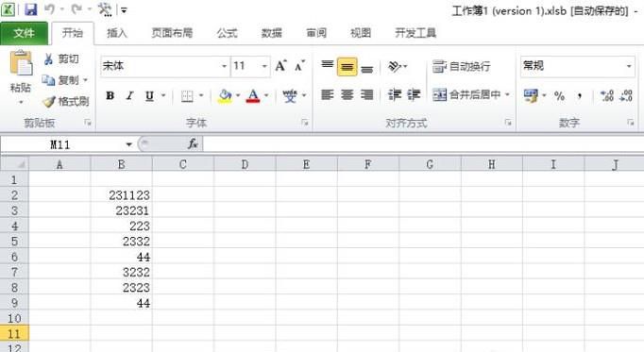Image resolution: width=644 pixels, height=352 pixels.
Task: Switch to the 视图 tab
Action: [361, 33]
